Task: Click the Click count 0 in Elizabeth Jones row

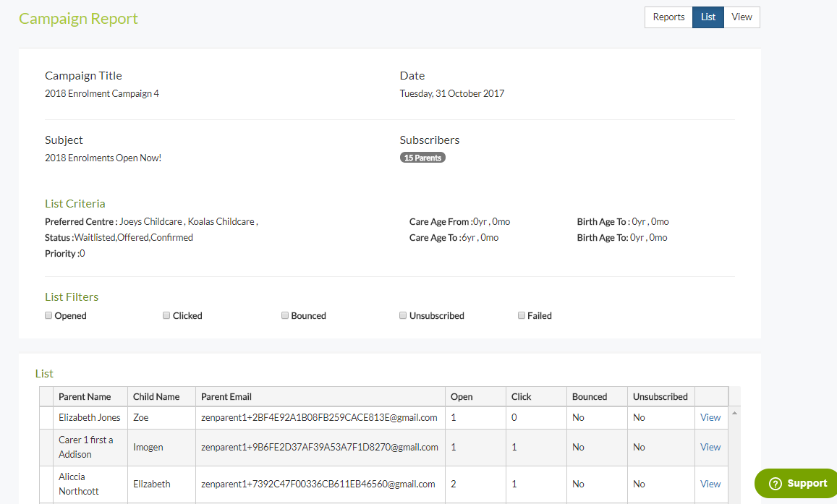Action: click(x=514, y=418)
